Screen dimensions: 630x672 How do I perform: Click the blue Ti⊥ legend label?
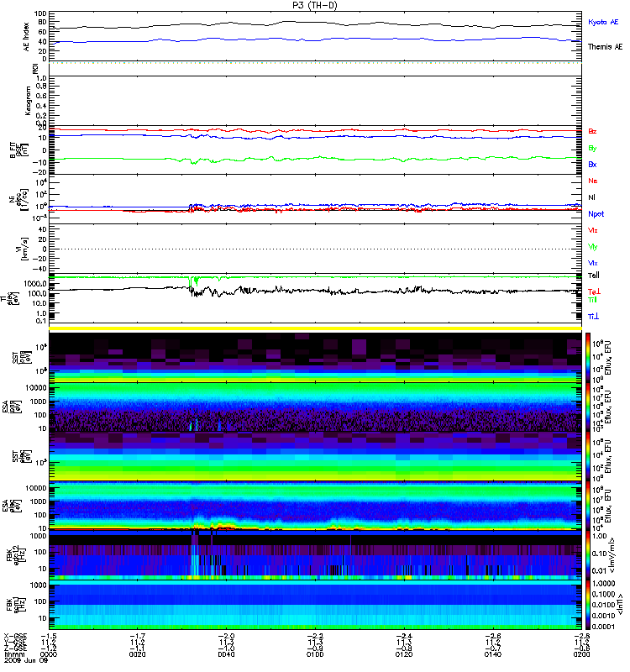593,317
